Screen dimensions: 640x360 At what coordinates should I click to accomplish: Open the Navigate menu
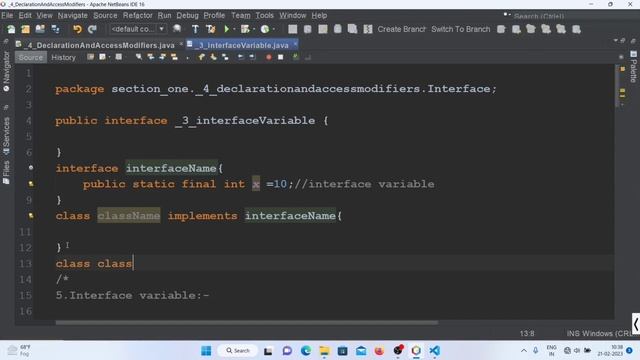(x=73, y=16)
